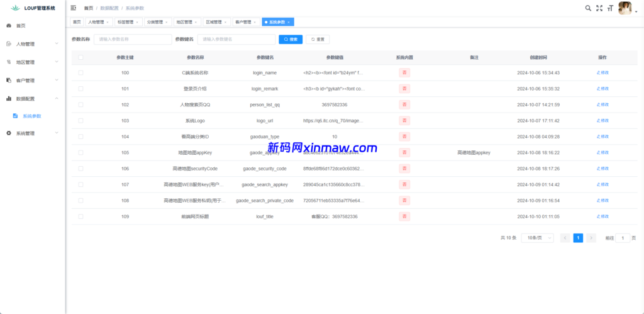Close the 地区管理 tab
Screen dimensions: 644x314
pos(196,22)
